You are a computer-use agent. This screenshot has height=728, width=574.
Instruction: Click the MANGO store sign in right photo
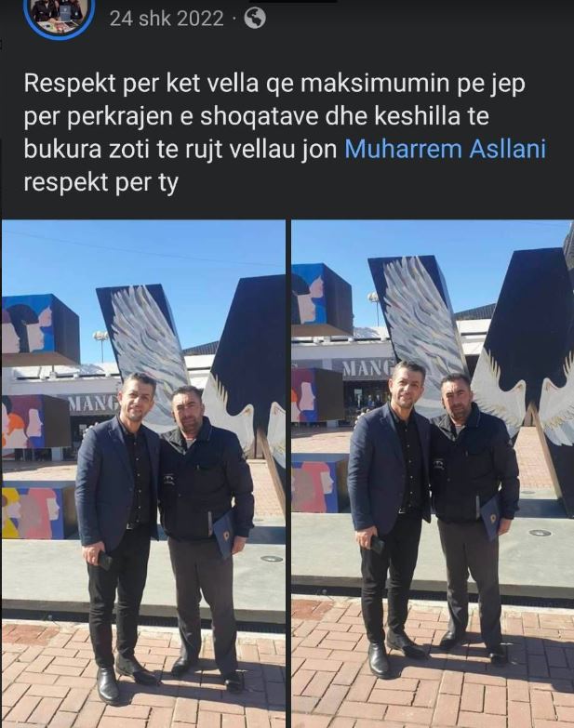click(368, 368)
